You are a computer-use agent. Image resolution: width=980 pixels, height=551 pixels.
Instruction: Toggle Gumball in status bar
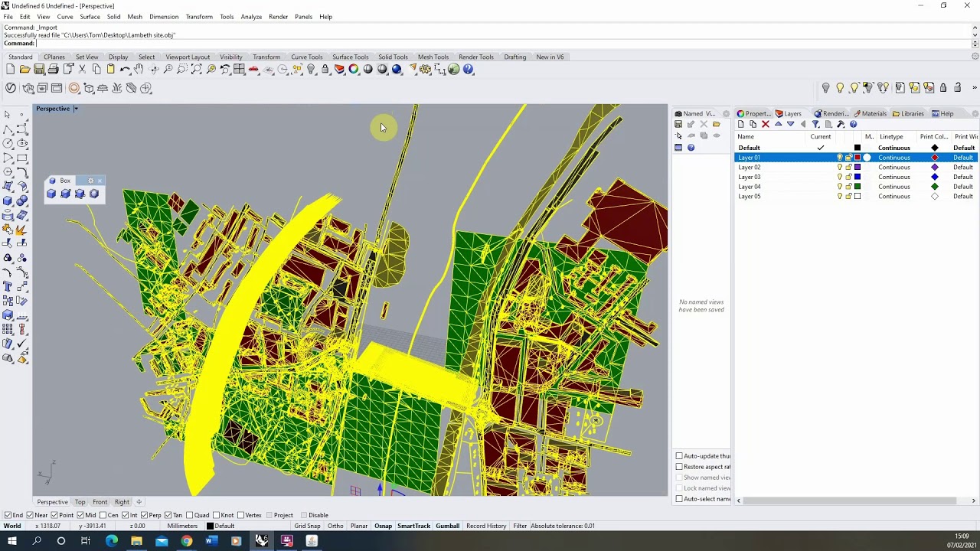[x=447, y=526]
